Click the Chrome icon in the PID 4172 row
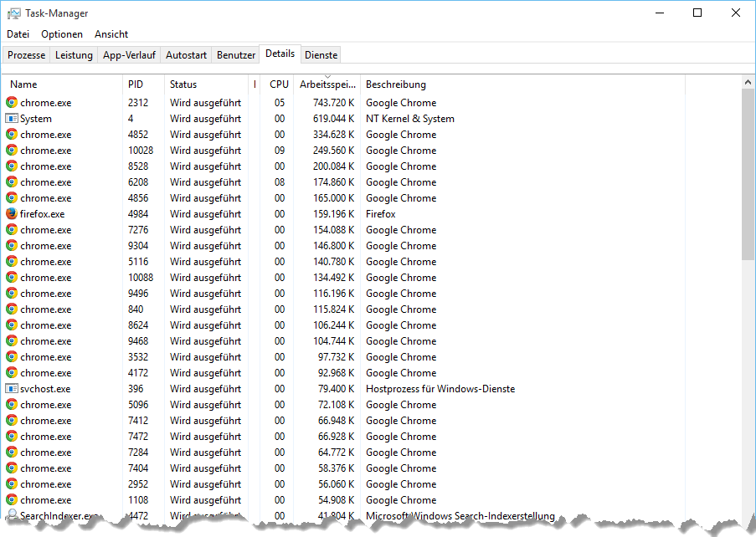Screen dimensions: 756x537 point(12,372)
